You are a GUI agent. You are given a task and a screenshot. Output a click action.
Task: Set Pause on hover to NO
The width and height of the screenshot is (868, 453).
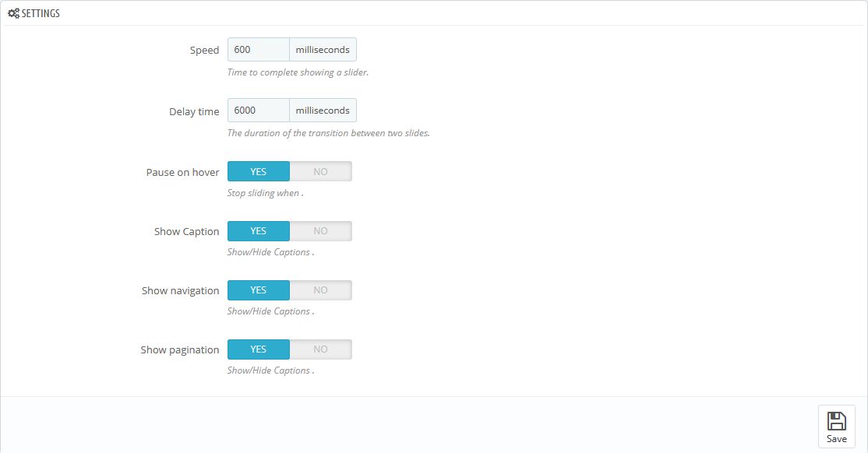coord(320,171)
